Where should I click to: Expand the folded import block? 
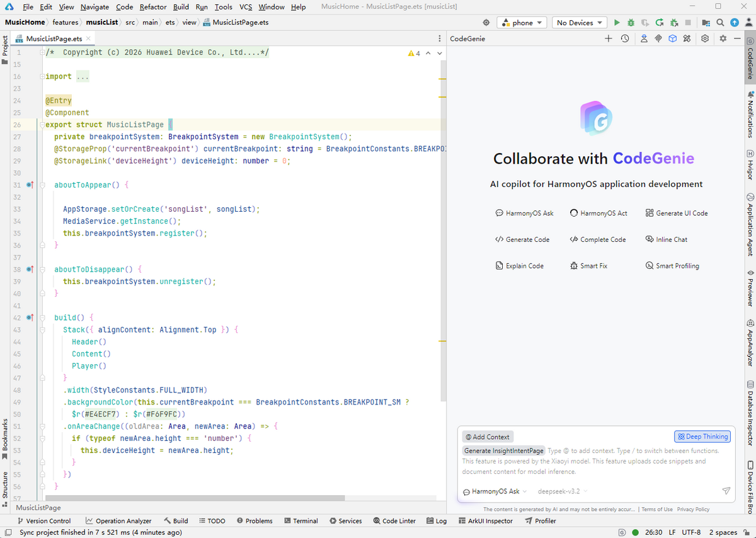(x=82, y=76)
